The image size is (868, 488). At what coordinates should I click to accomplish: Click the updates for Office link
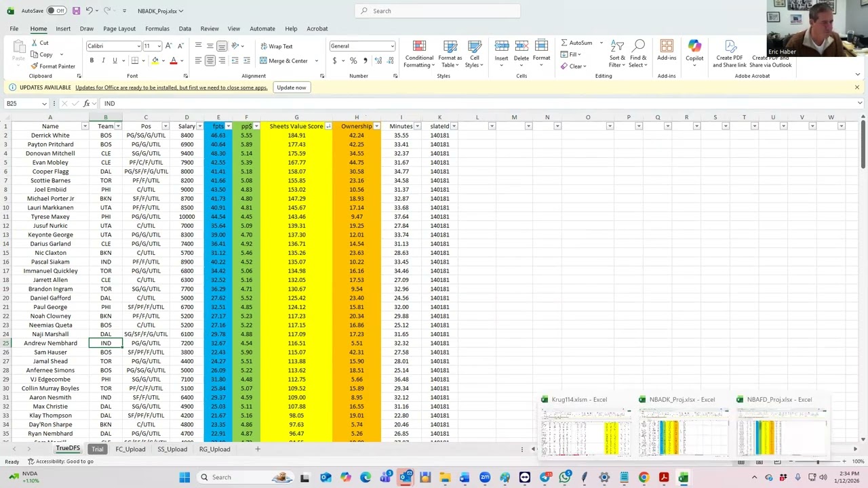172,87
